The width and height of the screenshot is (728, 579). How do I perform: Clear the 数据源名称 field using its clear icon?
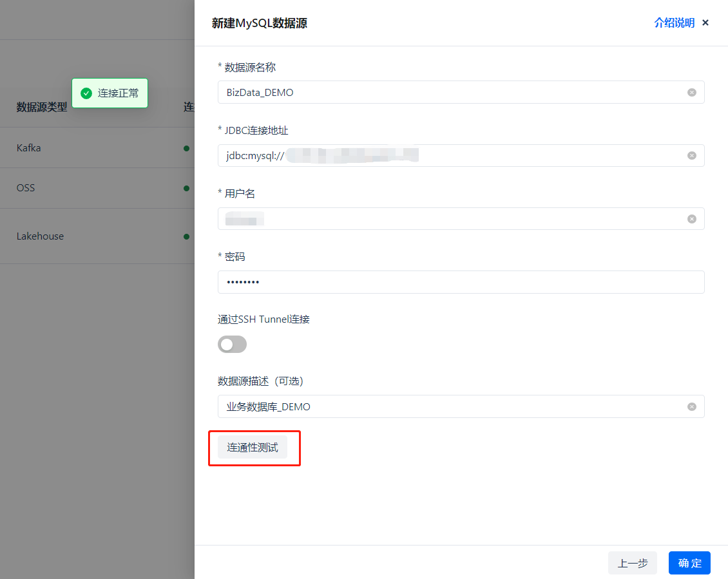point(691,92)
